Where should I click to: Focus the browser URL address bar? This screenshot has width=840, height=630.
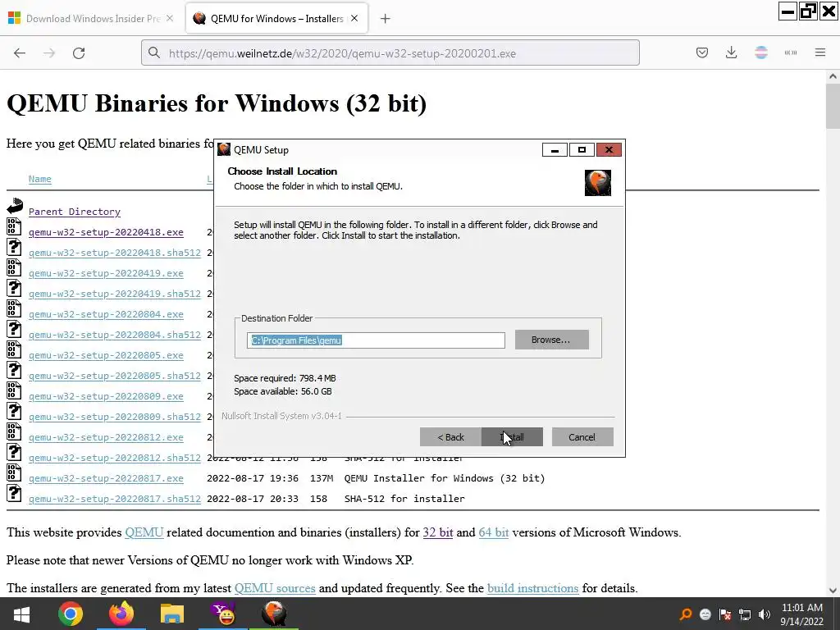click(390, 53)
